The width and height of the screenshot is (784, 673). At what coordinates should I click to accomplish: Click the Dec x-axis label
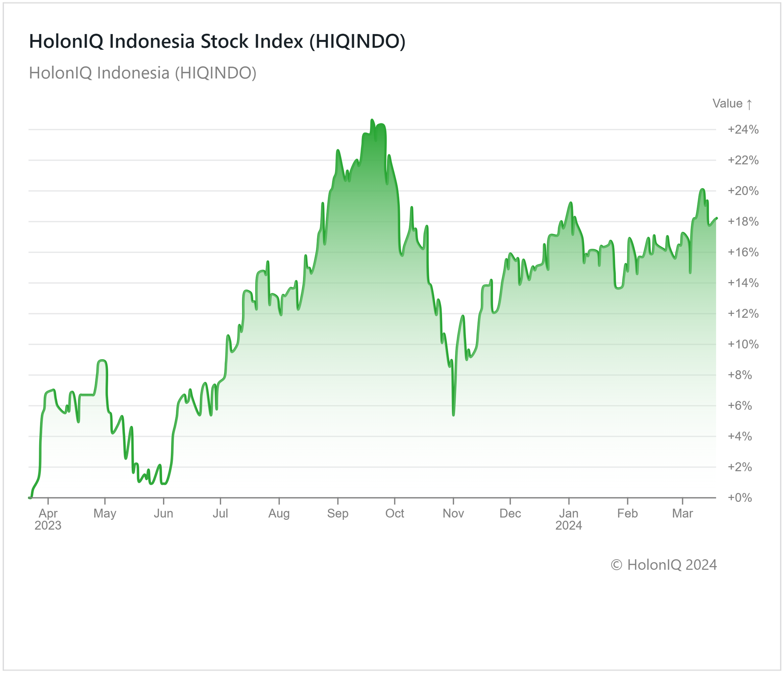(x=510, y=514)
